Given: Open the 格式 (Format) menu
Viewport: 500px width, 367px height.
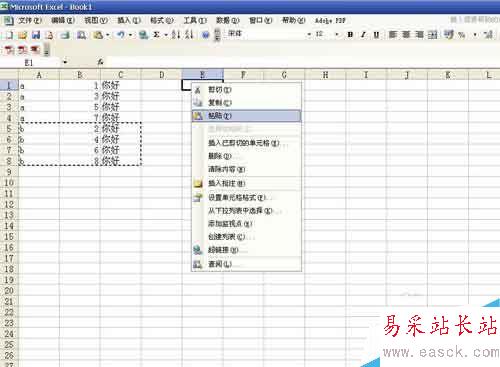Looking at the screenshot, I should tap(162, 21).
